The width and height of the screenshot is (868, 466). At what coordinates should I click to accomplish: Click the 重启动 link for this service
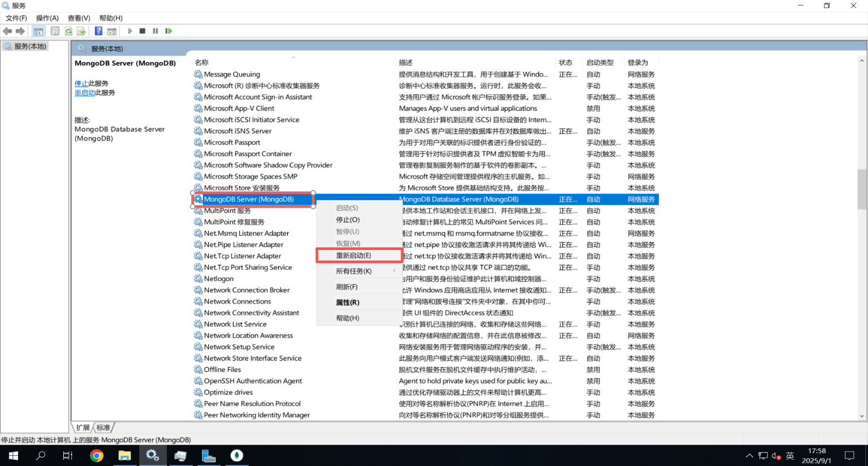click(85, 93)
